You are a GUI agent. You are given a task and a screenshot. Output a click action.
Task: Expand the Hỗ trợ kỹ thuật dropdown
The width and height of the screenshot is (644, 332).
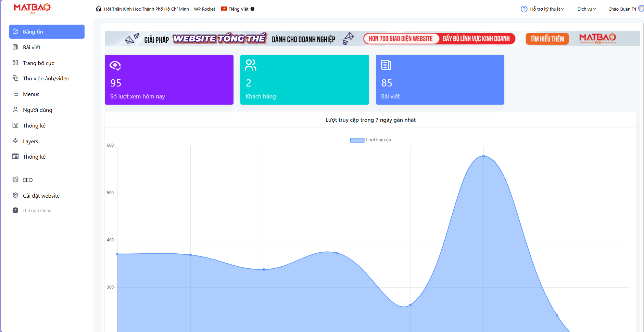(547, 9)
